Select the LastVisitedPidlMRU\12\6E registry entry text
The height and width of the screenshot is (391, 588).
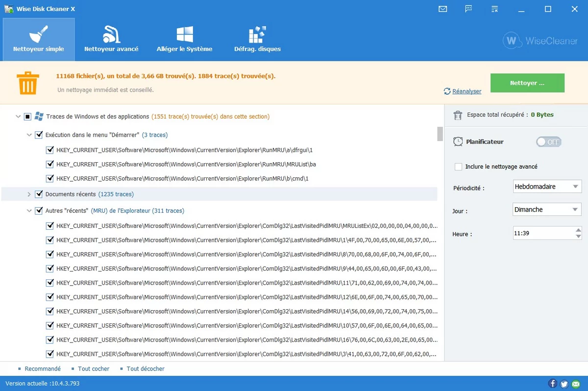point(247,297)
